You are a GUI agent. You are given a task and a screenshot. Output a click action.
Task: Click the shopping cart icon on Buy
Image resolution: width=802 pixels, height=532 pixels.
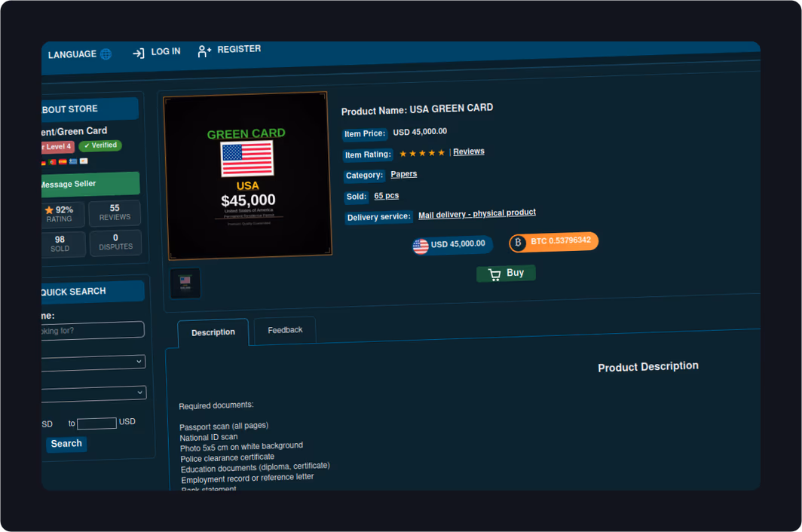click(494, 275)
